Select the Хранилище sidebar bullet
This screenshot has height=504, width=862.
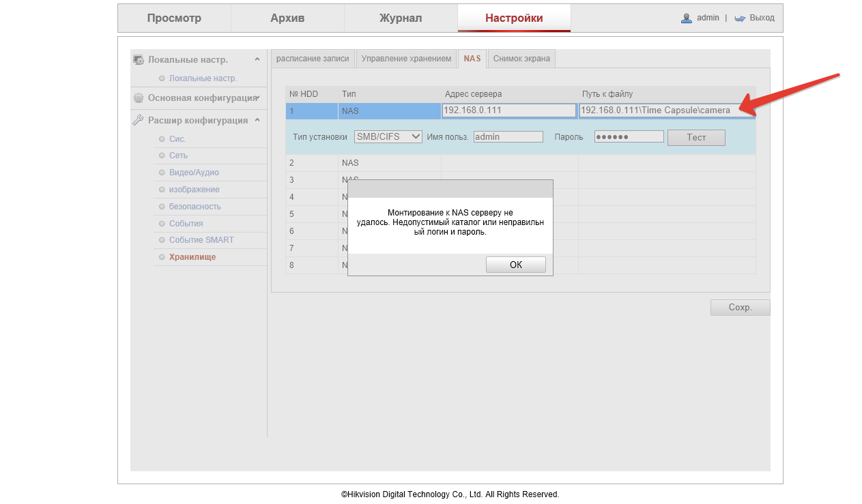tap(162, 257)
